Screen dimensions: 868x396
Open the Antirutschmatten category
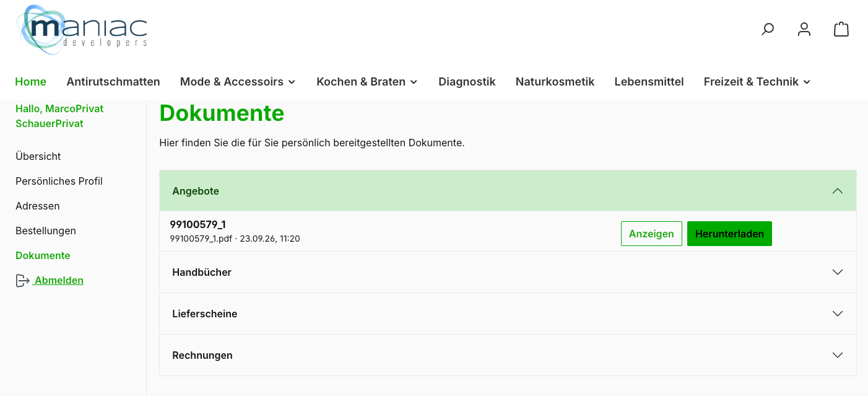pos(113,82)
